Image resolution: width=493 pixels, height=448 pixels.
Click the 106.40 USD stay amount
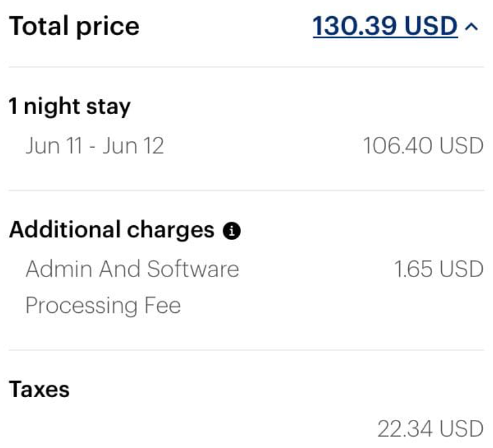(423, 146)
